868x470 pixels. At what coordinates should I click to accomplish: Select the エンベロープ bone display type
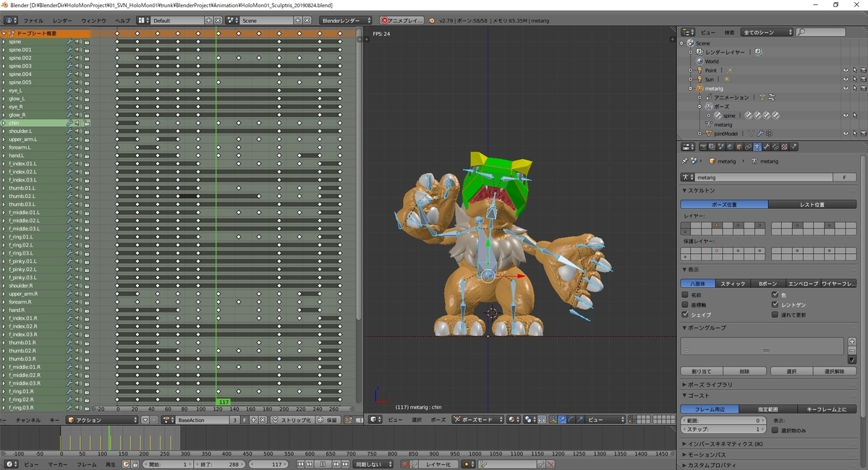coord(803,283)
